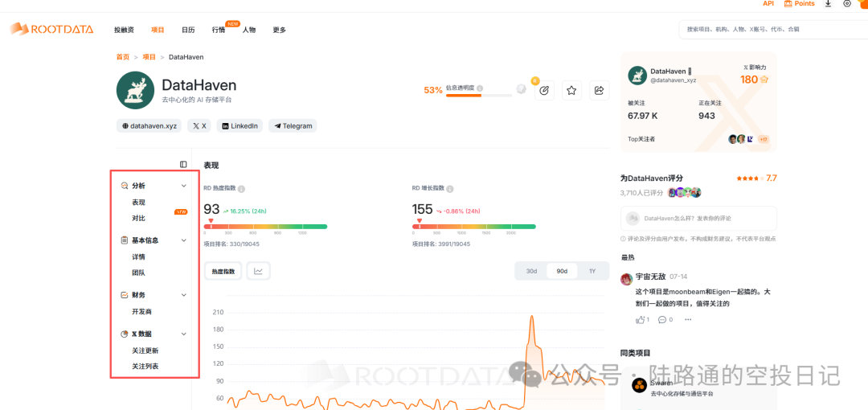The image size is (868, 410).
Task: Click the RD 热度指数 gradient scale bar
Action: 266,227
